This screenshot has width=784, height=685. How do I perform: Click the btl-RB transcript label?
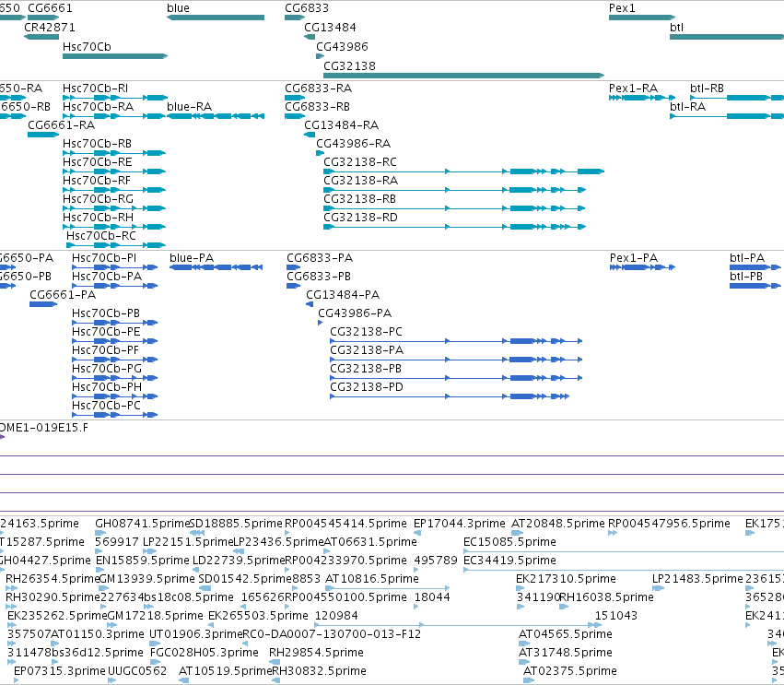[x=707, y=89]
